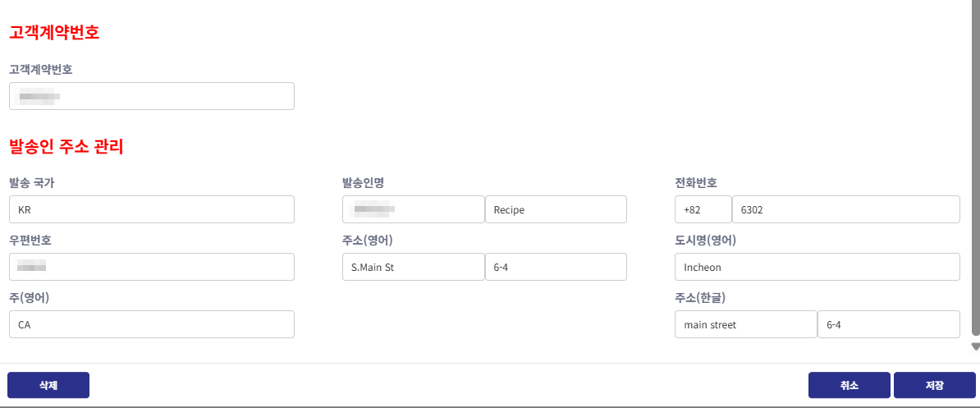
Task: Focus the 6-4 field under 주소(영어)
Action: (556, 267)
